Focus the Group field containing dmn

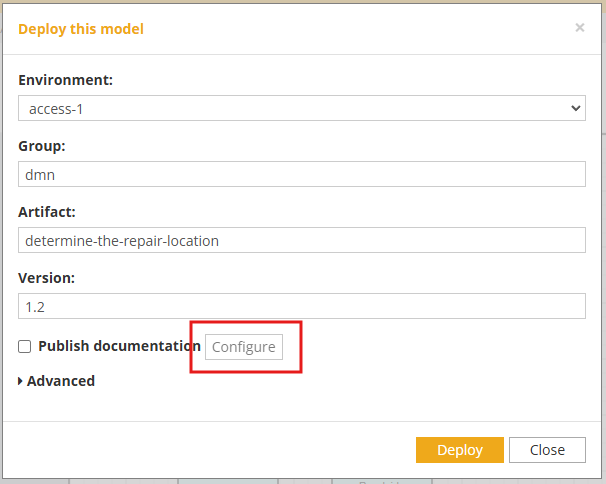(x=302, y=174)
